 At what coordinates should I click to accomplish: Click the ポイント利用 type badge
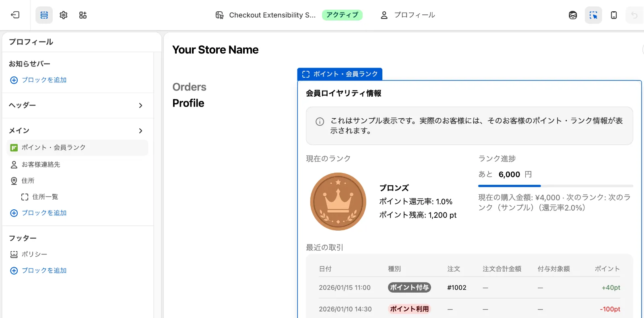click(409, 309)
